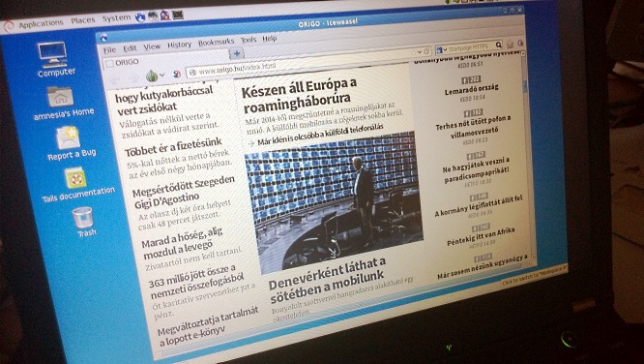Open the Készen áll Európa a roamingháborúra headline
This screenshot has height=364, width=644.
(299, 94)
